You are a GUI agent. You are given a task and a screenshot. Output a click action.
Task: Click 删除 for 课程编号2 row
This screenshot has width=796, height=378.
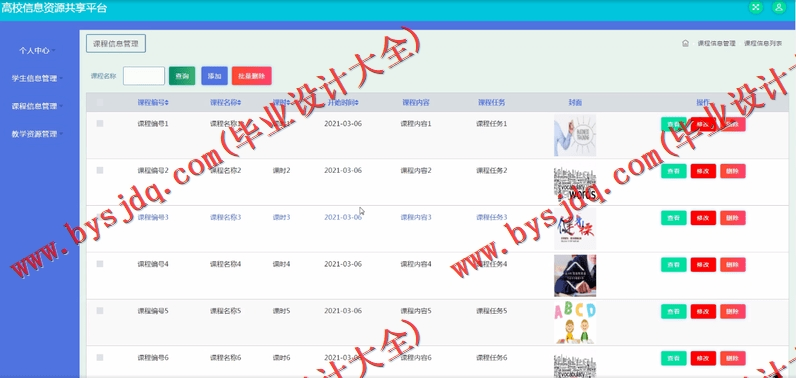tap(733, 171)
